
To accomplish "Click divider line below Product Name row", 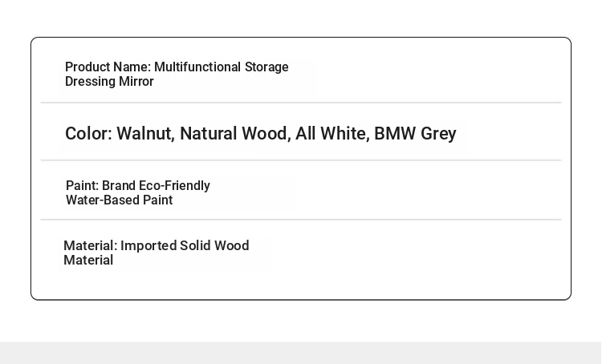I will [x=301, y=103].
